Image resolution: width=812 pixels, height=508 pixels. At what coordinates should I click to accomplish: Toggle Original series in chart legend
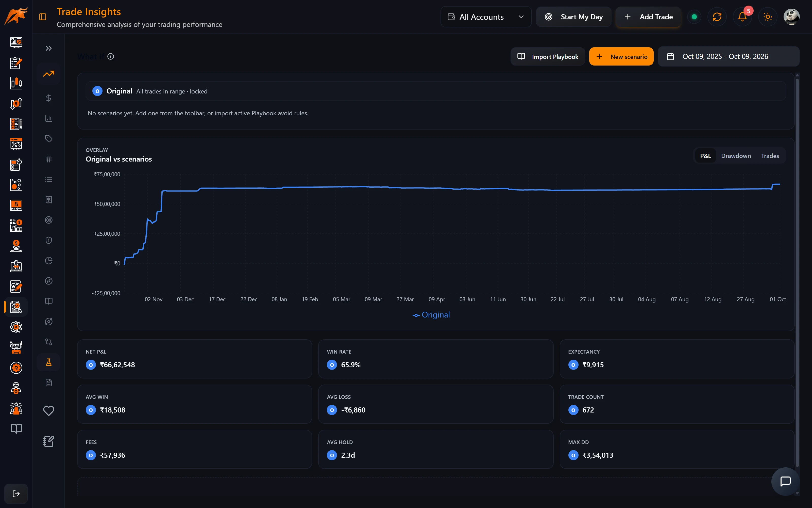[x=431, y=315]
